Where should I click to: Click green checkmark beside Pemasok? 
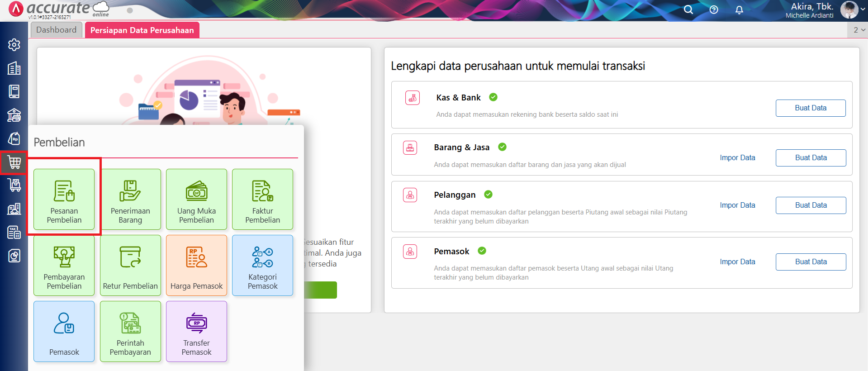[x=482, y=251]
